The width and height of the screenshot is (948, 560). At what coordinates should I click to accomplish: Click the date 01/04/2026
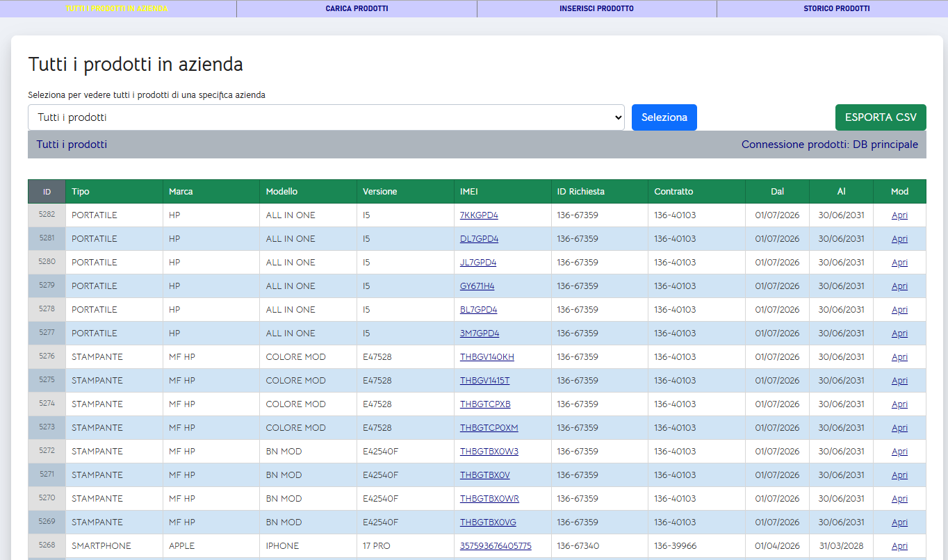click(x=777, y=546)
